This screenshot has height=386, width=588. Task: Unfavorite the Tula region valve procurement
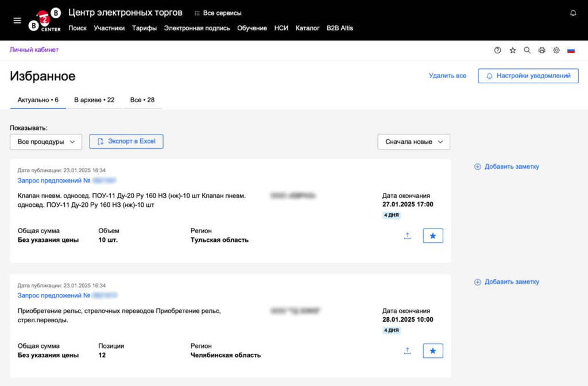click(x=433, y=236)
